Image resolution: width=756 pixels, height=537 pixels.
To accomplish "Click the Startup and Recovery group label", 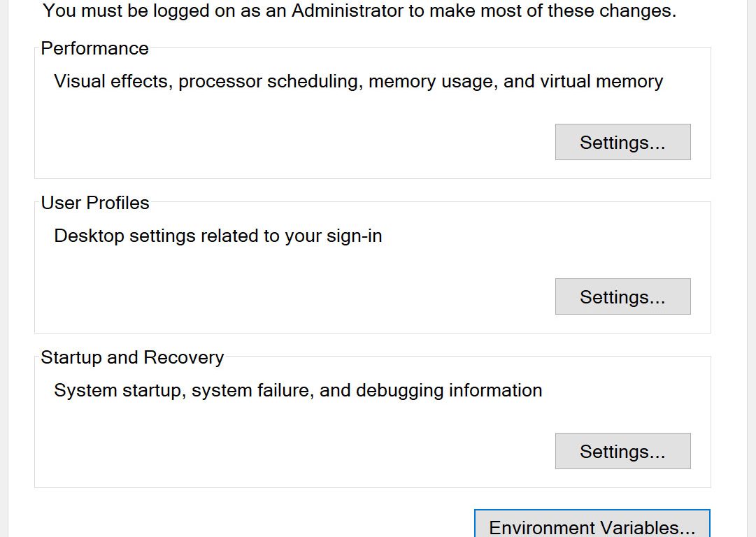I will (x=132, y=357).
